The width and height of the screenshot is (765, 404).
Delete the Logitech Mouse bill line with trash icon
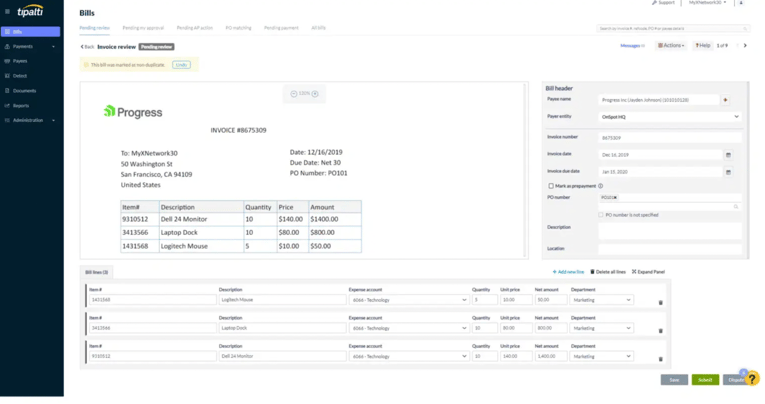pyautogui.click(x=660, y=302)
